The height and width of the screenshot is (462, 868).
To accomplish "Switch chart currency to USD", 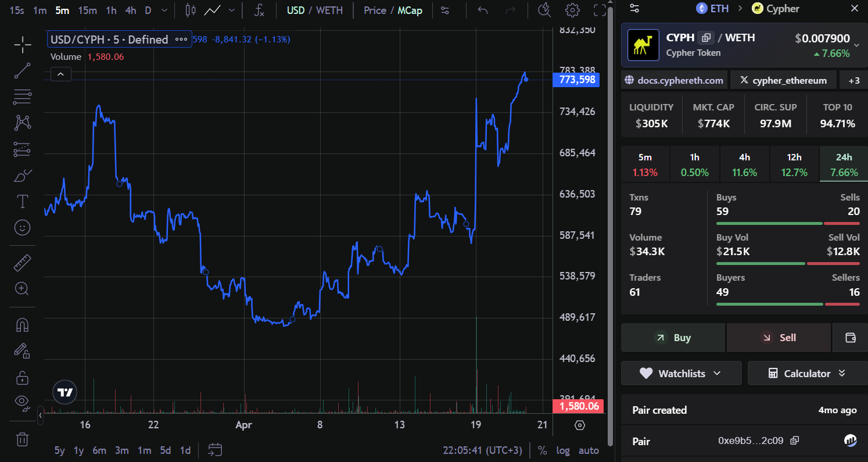I will coord(296,10).
